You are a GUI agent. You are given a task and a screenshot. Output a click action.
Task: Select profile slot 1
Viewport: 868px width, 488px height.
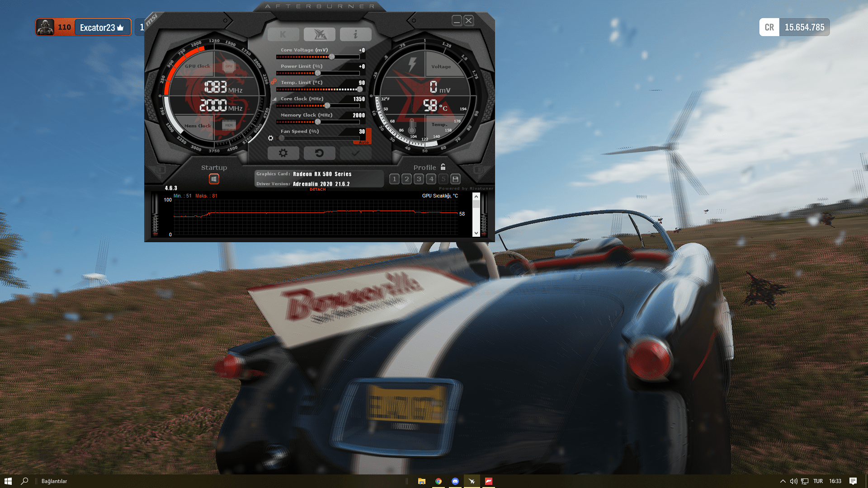pos(394,179)
